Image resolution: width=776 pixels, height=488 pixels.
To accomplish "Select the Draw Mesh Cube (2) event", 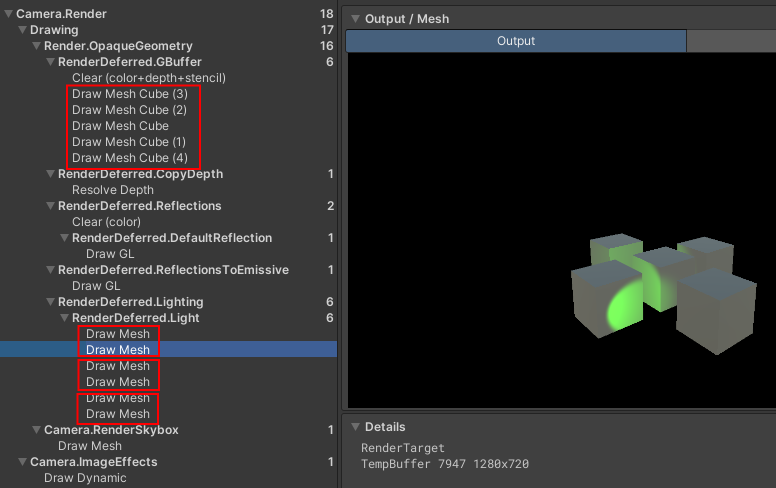I will pyautogui.click(x=129, y=110).
